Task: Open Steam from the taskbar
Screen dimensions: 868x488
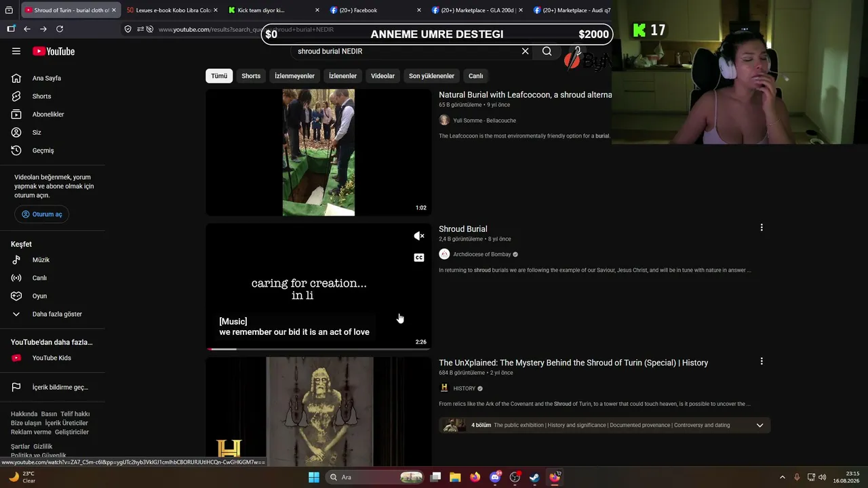Action: [x=535, y=477]
